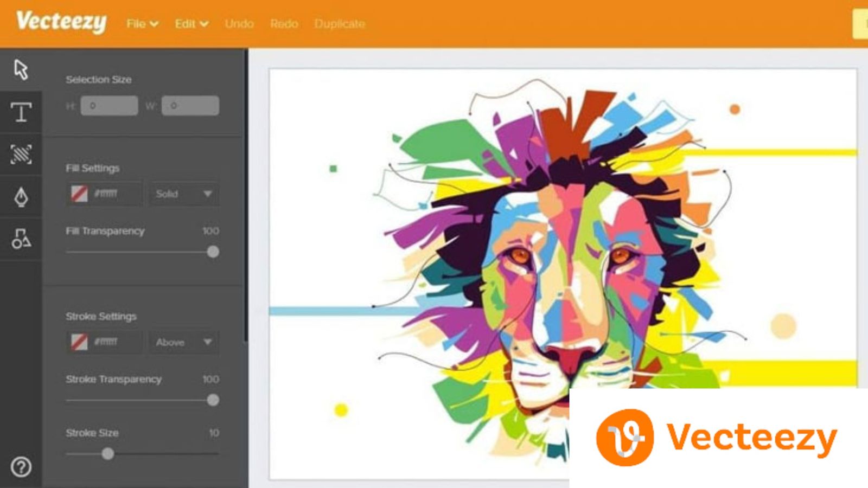Click the Undo command
Image resolution: width=868 pixels, height=488 pixels.
click(239, 24)
